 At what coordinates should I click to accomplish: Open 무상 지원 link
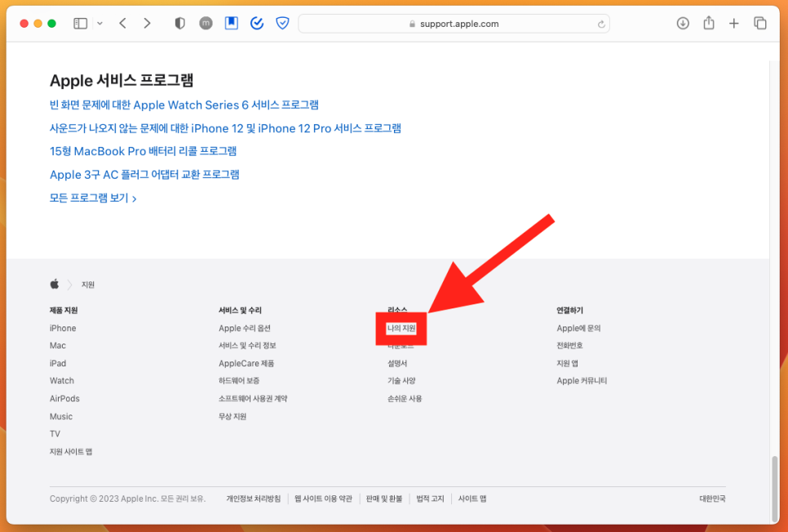point(232,416)
